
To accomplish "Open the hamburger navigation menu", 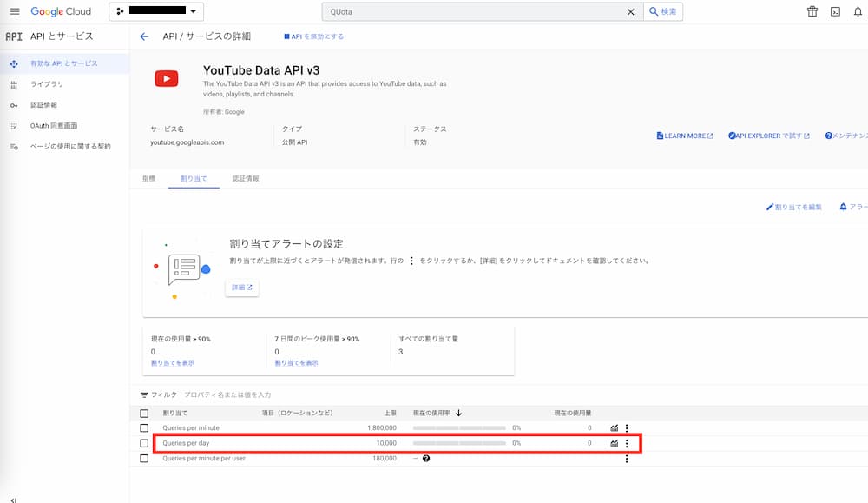I will pyautogui.click(x=15, y=11).
